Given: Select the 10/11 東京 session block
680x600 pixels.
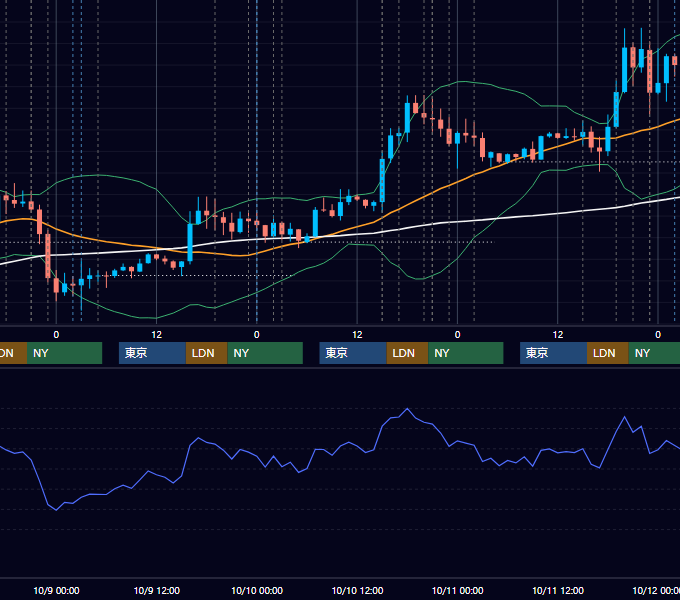Looking at the screenshot, I should click(553, 353).
